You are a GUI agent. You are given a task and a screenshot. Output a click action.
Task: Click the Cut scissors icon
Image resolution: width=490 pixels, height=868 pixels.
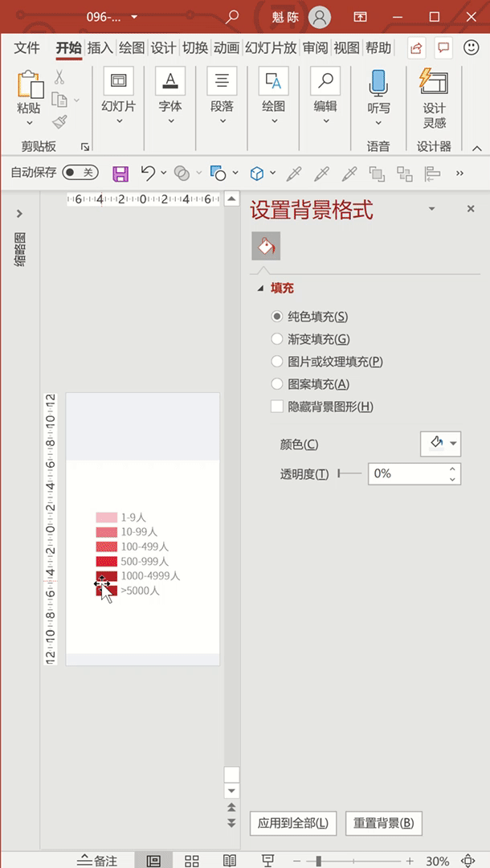pyautogui.click(x=59, y=77)
